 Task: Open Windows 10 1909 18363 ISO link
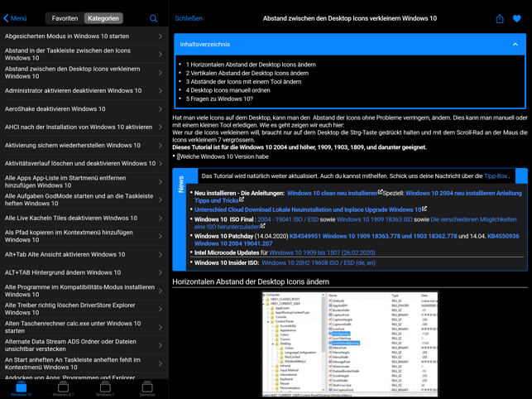tap(374, 219)
